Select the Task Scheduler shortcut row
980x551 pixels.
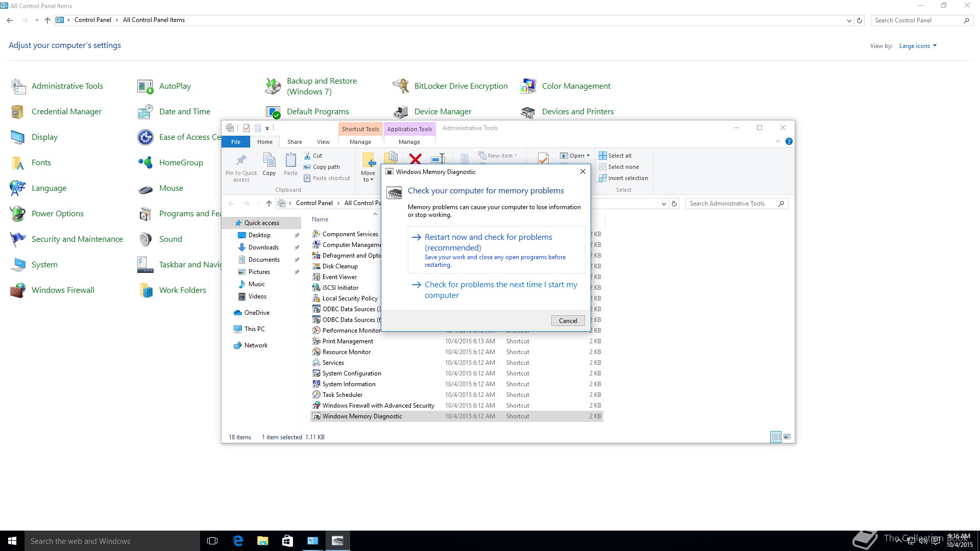click(x=456, y=395)
